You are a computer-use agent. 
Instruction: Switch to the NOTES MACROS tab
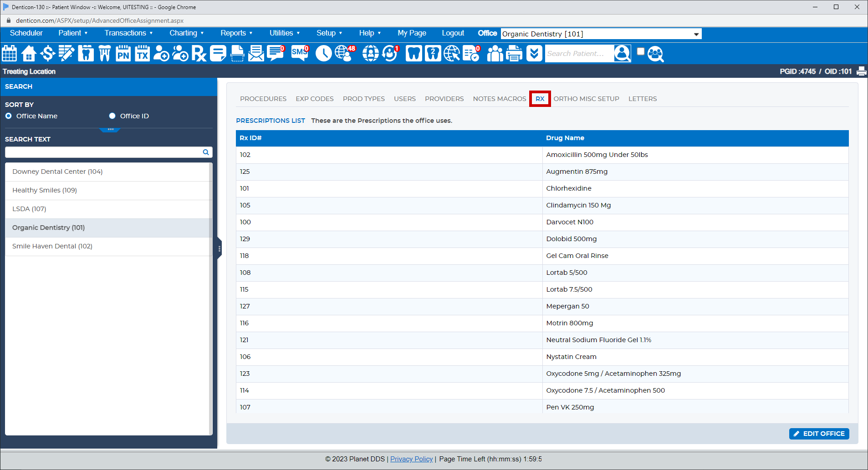coord(500,99)
